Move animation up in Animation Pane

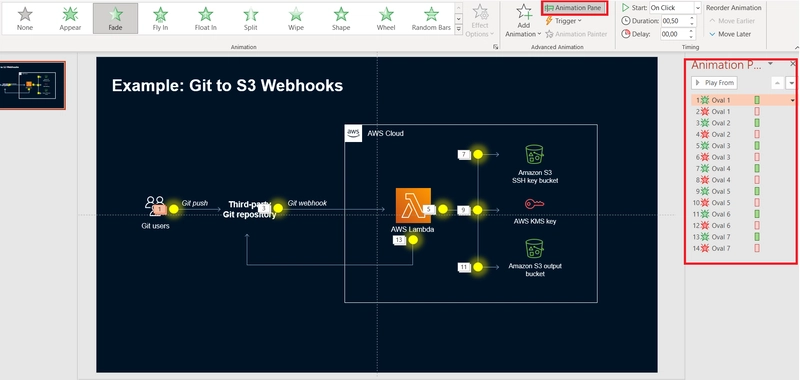point(778,83)
